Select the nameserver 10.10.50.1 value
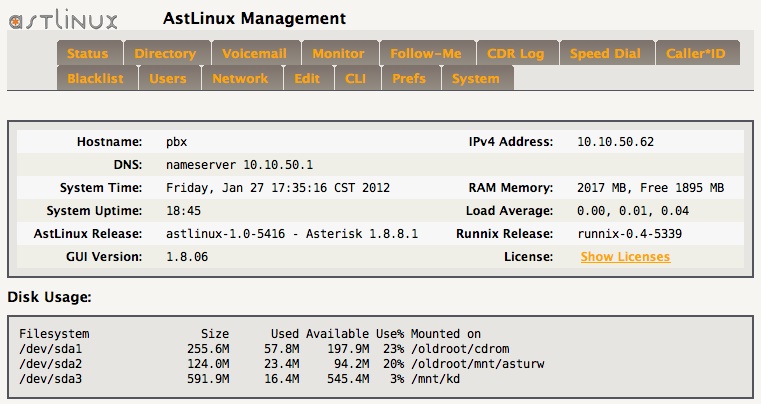The height and width of the screenshot is (404, 761). pos(239,165)
